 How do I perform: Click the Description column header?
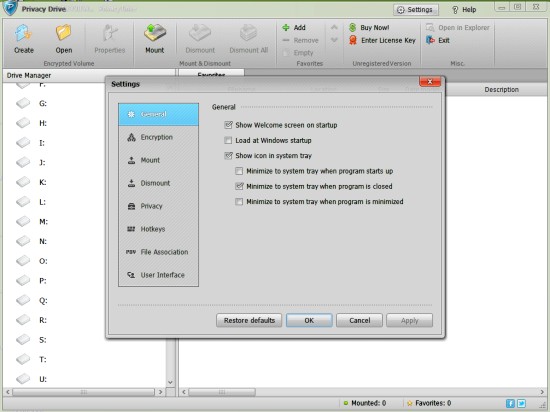502,89
